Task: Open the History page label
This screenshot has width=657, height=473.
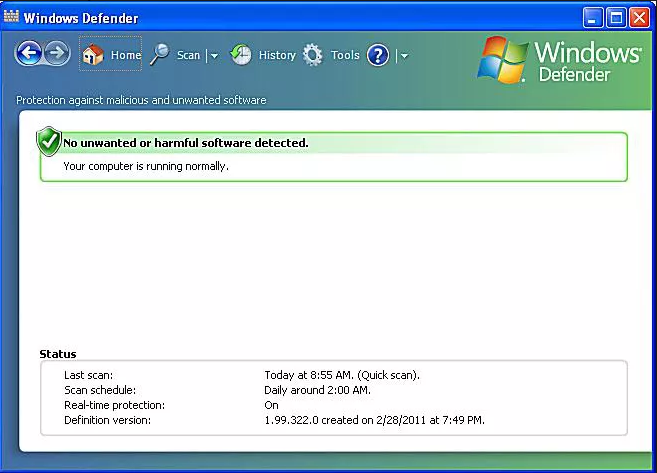Action: tap(277, 55)
